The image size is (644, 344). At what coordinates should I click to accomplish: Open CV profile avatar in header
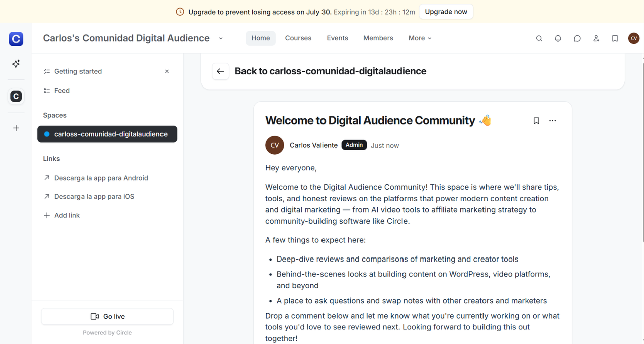(x=634, y=38)
